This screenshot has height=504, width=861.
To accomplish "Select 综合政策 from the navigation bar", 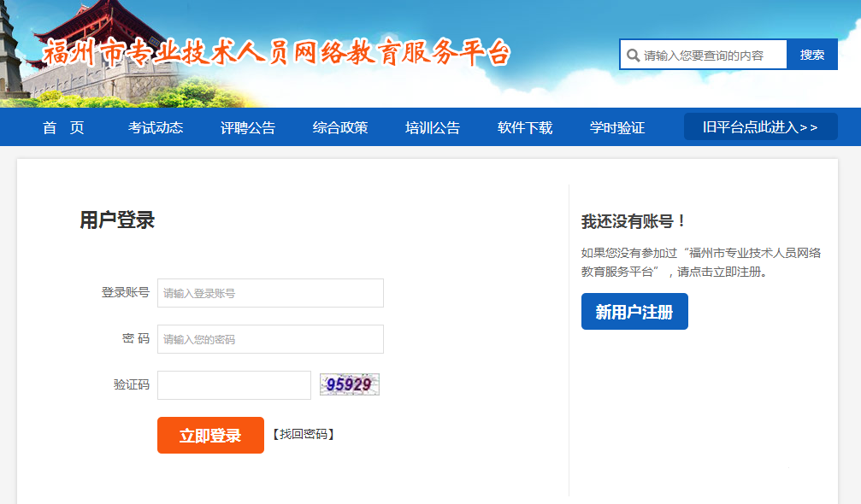I will (340, 128).
